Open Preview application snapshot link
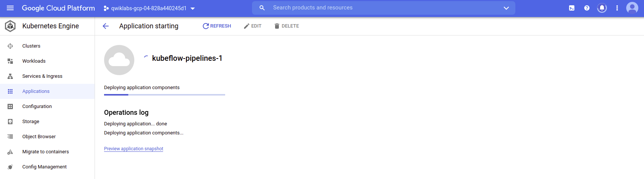The width and height of the screenshot is (644, 179). tap(134, 149)
